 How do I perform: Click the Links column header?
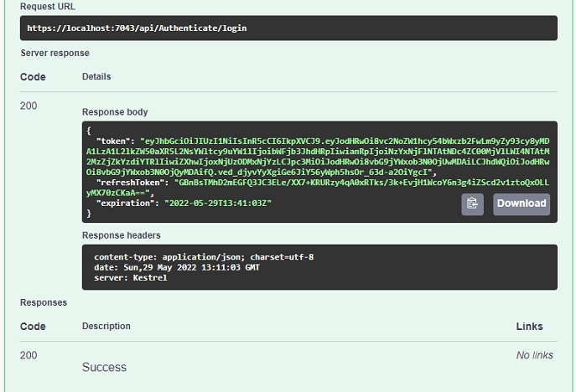pos(529,327)
